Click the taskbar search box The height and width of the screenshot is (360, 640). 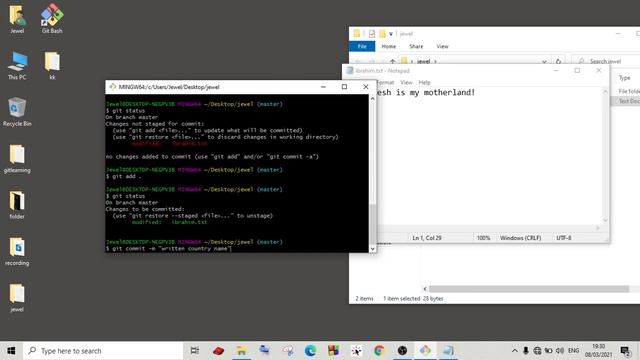(x=103, y=351)
